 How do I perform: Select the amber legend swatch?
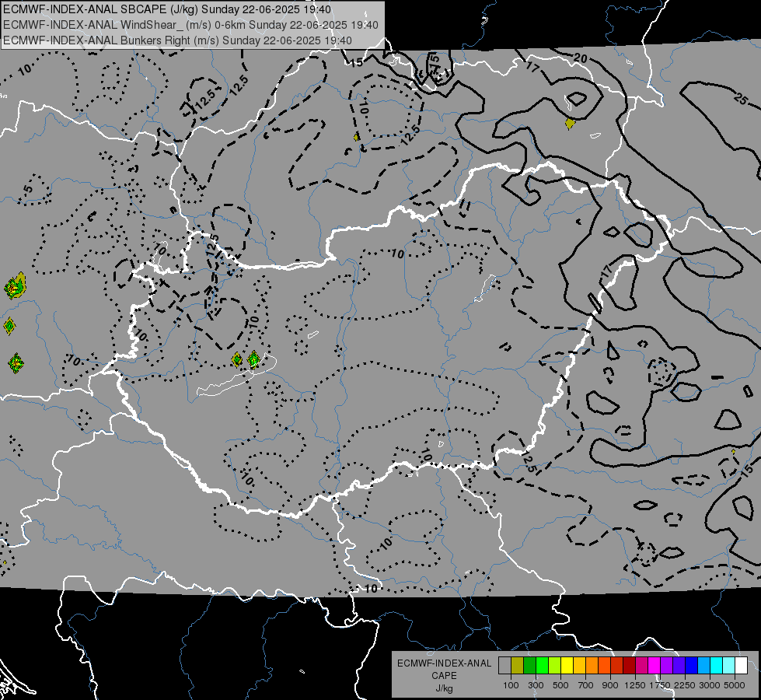pos(579,666)
